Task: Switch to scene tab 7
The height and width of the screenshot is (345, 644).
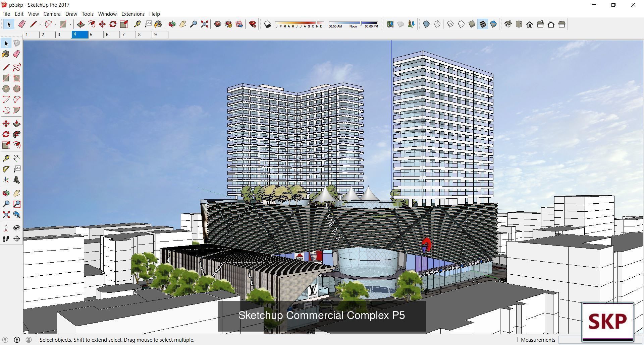Action: click(x=128, y=34)
